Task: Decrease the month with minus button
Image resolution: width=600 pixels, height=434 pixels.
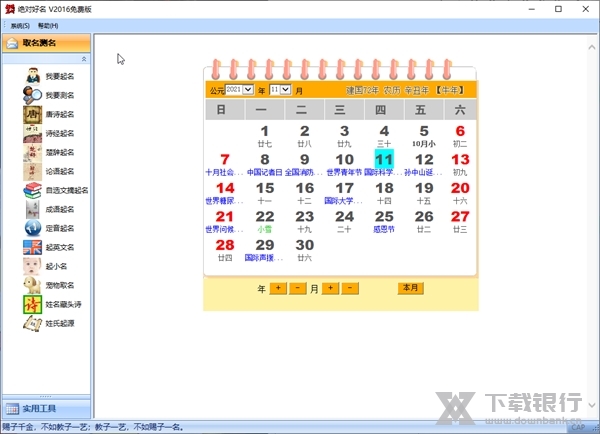Action: (350, 288)
